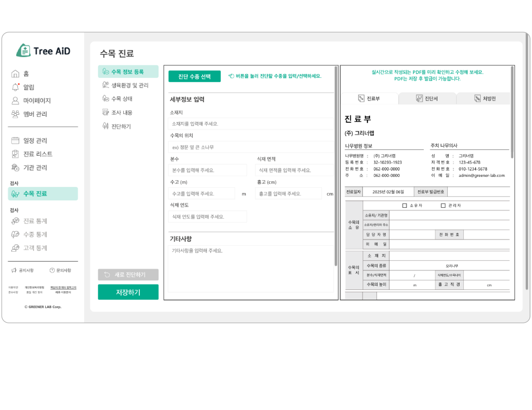Click the 소재지 input field
Image resolution: width=532 pixels, height=410 pixels.
251,124
